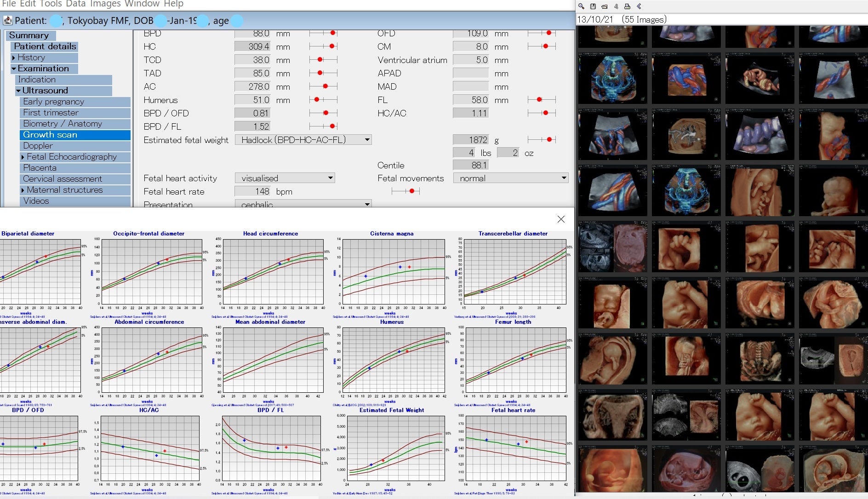
Task: Click the left chevron collapse icon
Action: [x=639, y=6]
